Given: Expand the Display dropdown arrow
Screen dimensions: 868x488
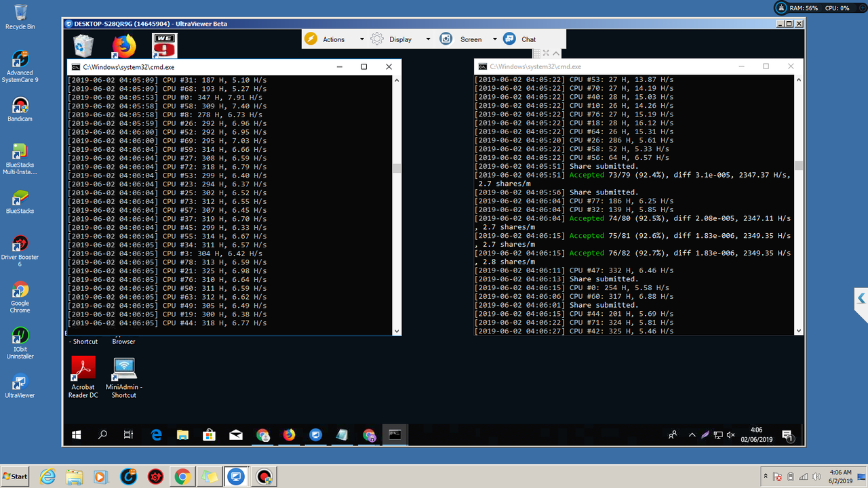Looking at the screenshot, I should [428, 39].
